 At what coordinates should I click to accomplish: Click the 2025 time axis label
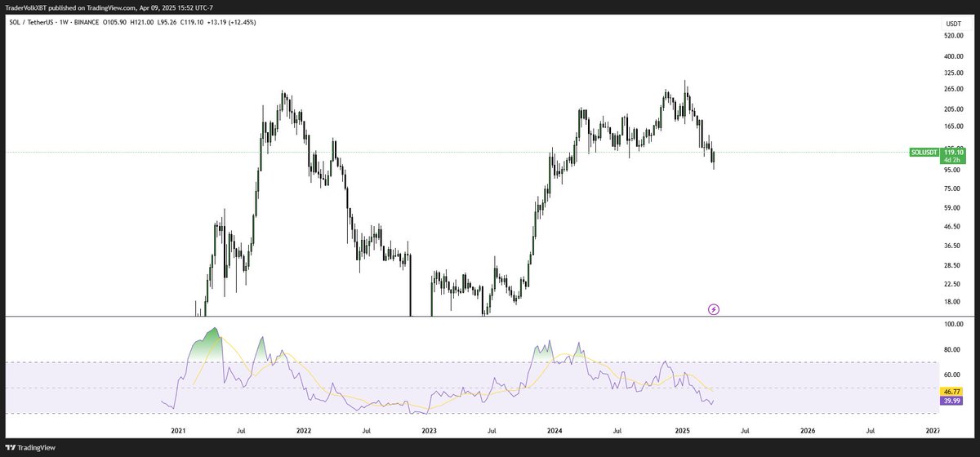[682, 429]
